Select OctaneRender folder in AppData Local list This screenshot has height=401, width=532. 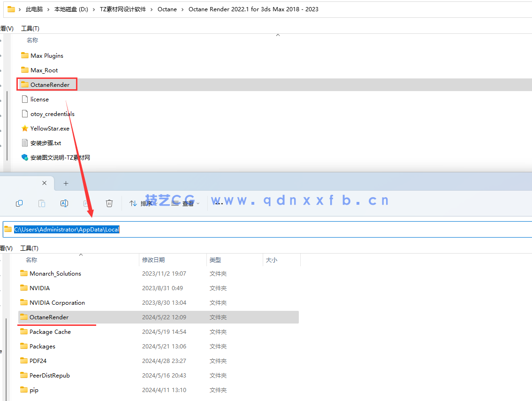(x=49, y=317)
